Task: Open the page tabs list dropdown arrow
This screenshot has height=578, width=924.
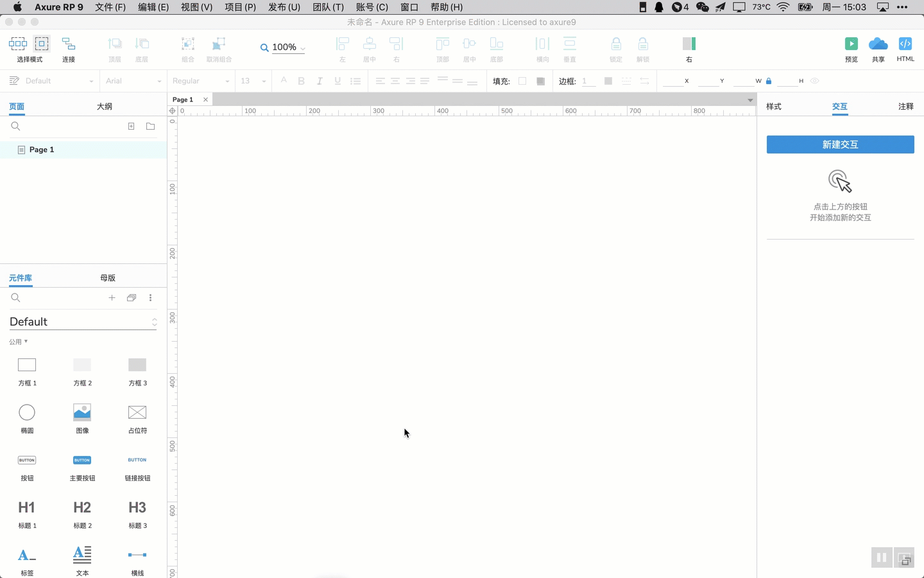Action: coord(750,100)
